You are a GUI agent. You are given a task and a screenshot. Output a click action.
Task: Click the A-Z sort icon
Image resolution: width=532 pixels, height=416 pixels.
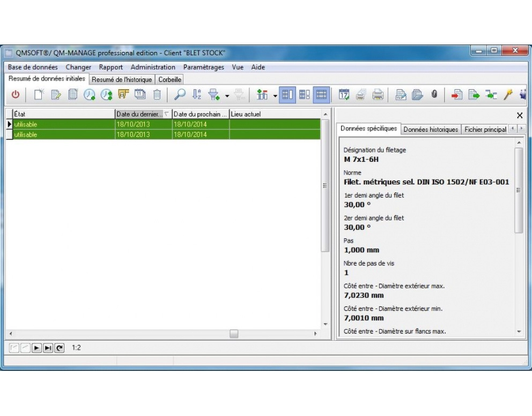click(197, 94)
